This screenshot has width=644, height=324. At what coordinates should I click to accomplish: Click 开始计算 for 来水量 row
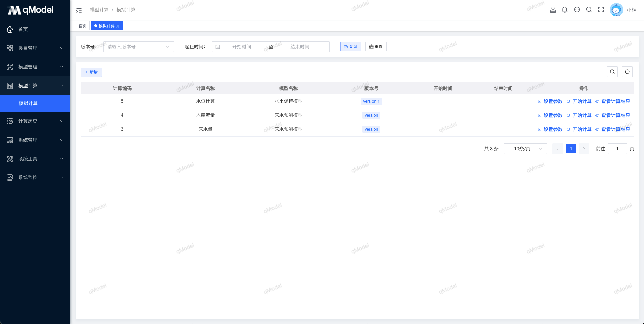579,129
